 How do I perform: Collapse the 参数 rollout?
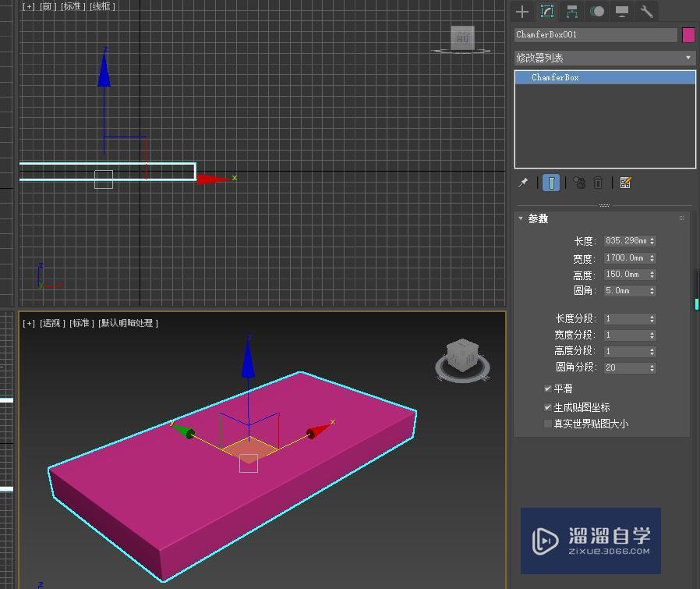538,219
